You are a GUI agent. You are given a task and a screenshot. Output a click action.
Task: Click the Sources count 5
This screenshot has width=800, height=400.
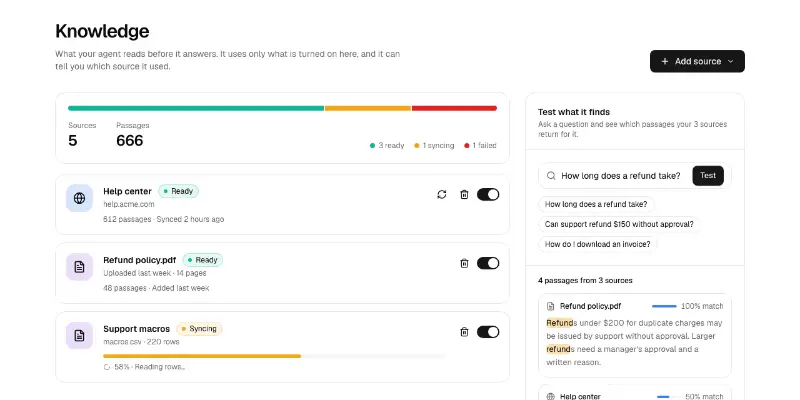73,141
